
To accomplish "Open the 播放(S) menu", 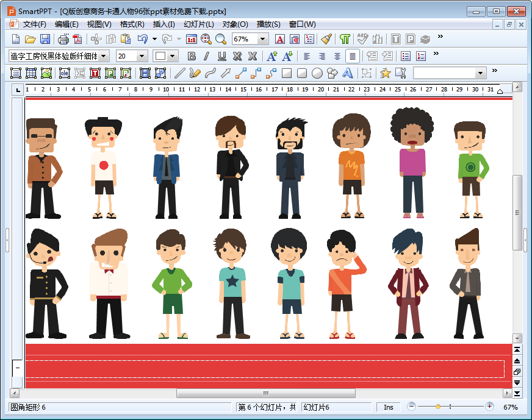I will (268, 24).
